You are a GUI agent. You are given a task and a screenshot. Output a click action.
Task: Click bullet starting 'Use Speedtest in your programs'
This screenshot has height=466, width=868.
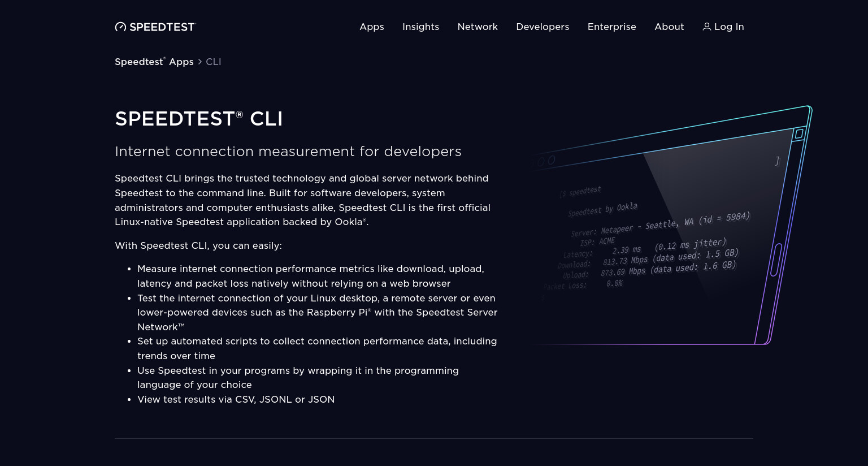point(298,378)
